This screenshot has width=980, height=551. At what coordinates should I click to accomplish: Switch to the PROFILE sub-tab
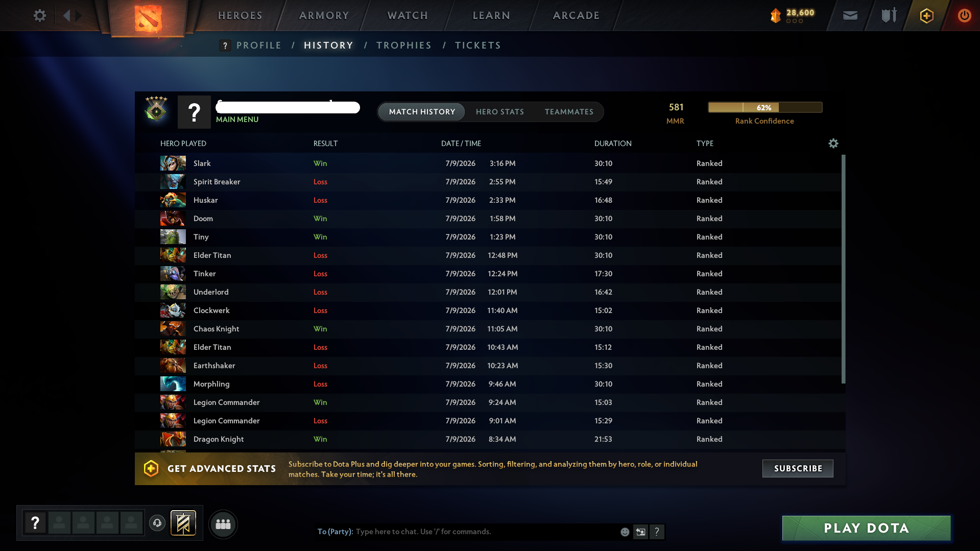(259, 45)
